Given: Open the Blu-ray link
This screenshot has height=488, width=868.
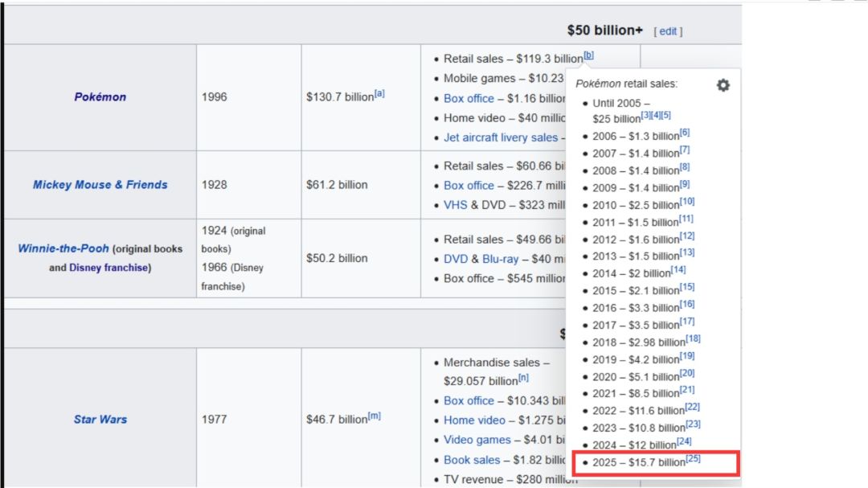Looking at the screenshot, I should 501,259.
